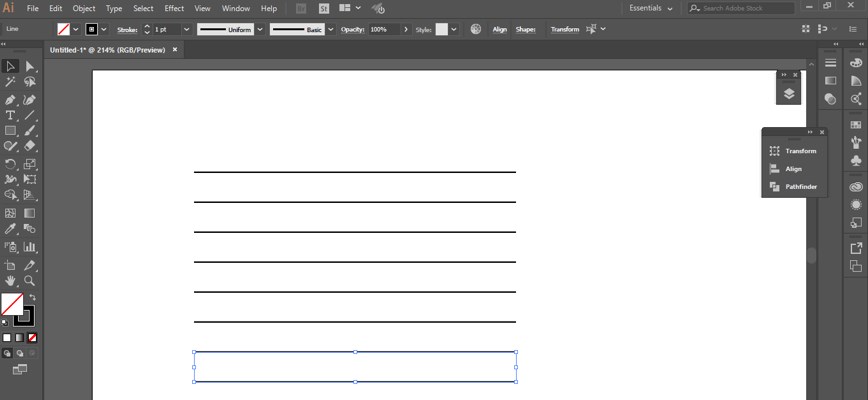
Task: Select the Zoom tool
Action: click(30, 280)
